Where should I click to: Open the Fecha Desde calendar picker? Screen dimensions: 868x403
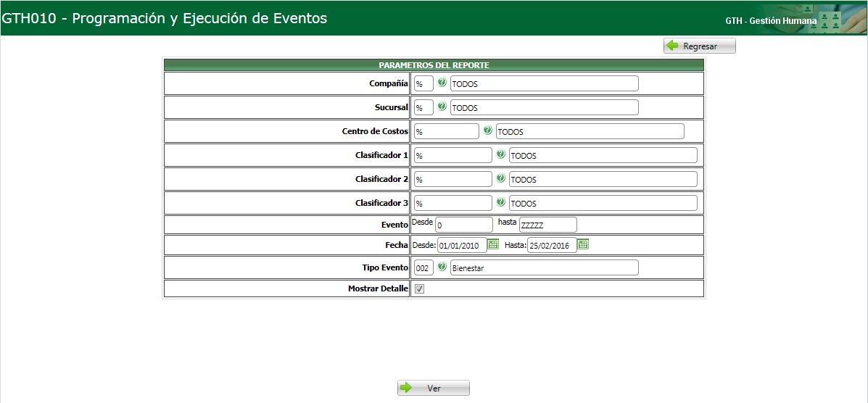493,244
